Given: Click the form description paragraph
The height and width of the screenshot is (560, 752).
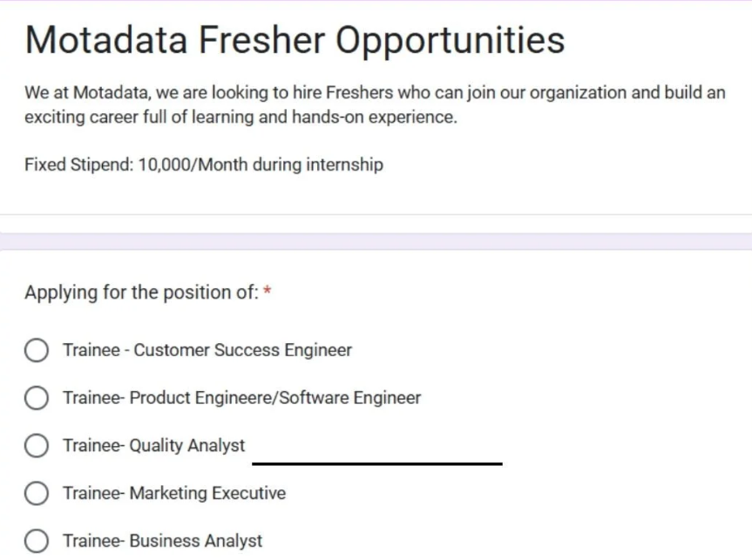Looking at the screenshot, I should [375, 105].
